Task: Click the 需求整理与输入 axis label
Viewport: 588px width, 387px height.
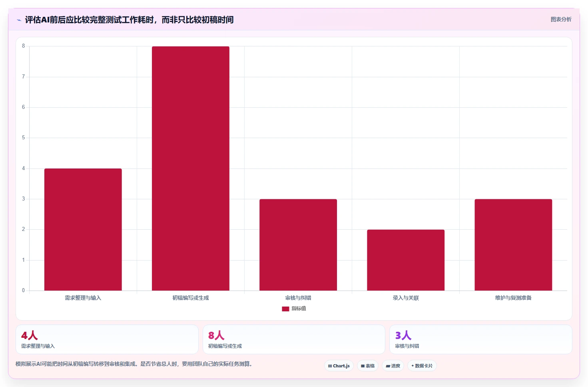Action: click(83, 298)
